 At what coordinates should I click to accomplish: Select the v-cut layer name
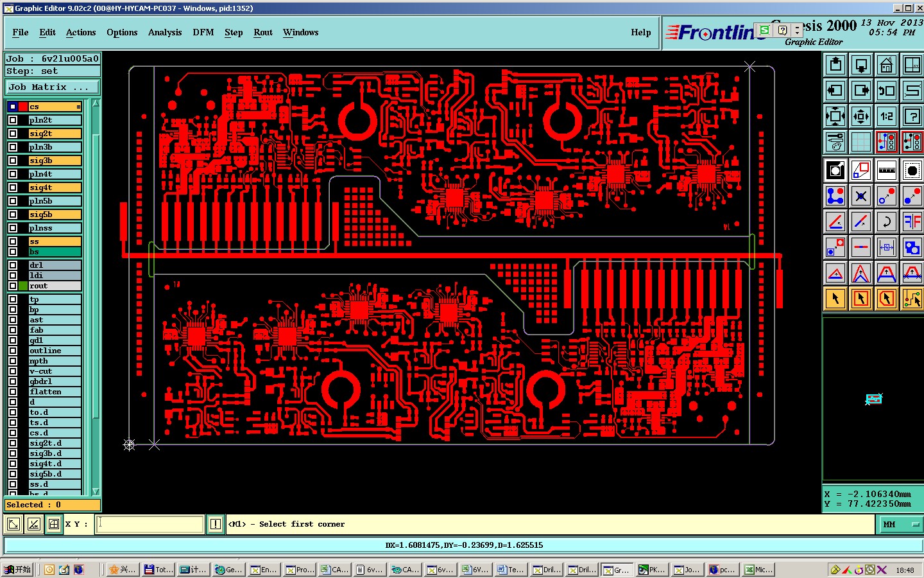point(55,371)
